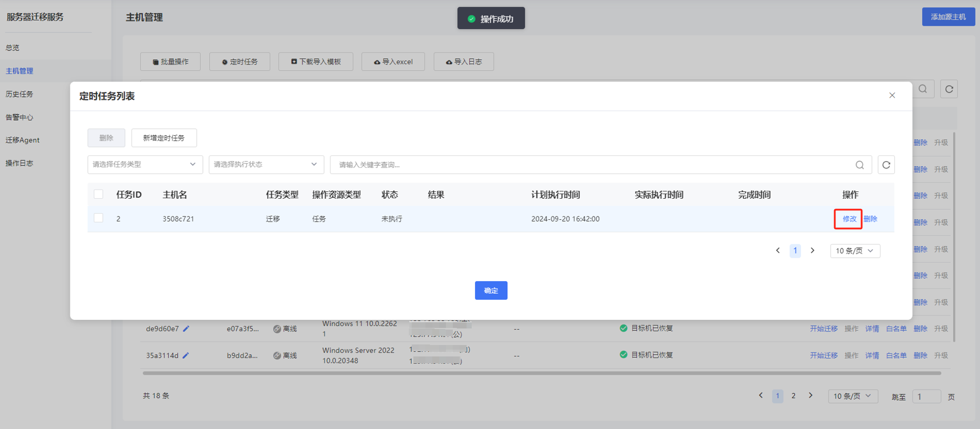980x429 pixels.
Task: Open 告警中心 in the sidebar
Action: click(19, 117)
